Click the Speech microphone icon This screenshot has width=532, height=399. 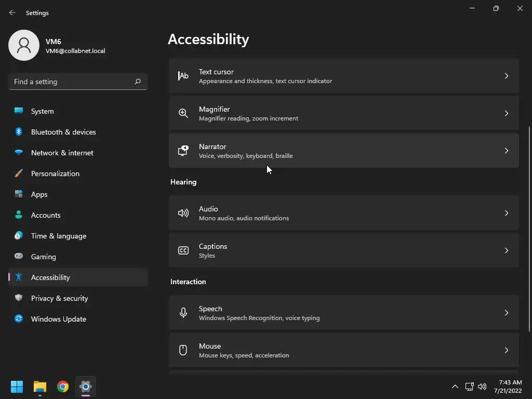click(183, 313)
